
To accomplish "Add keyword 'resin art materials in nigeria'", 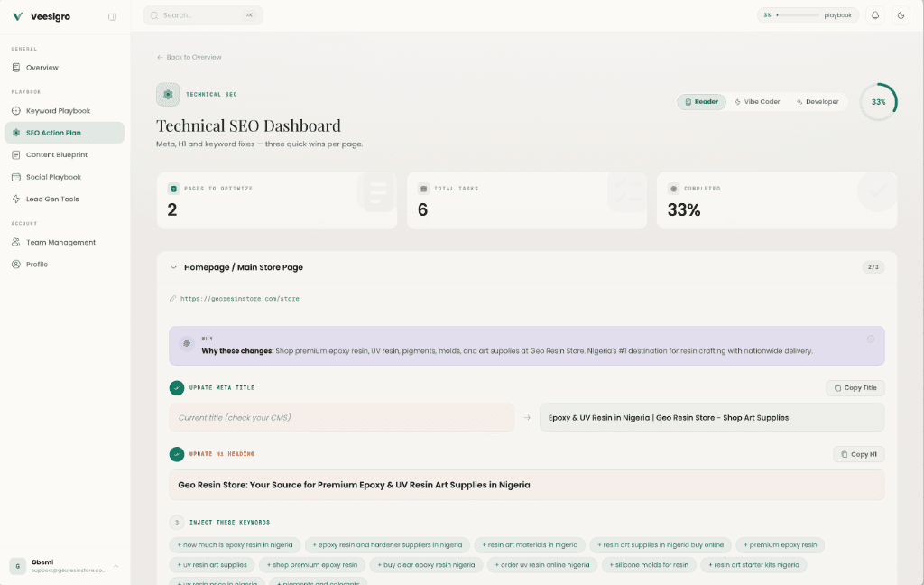I will coord(530,545).
